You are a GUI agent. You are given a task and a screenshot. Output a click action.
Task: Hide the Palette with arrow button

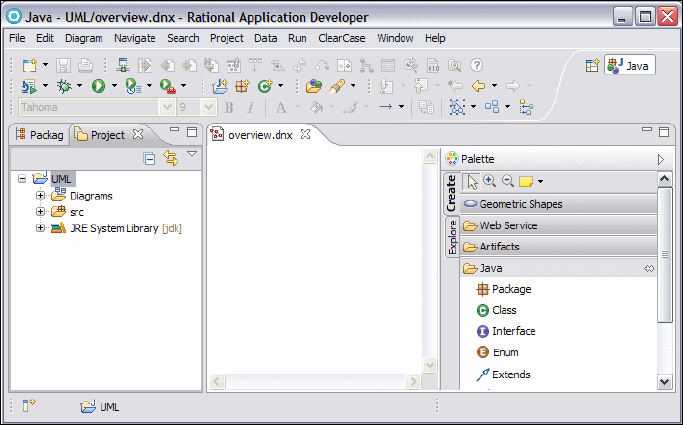pyautogui.click(x=661, y=159)
